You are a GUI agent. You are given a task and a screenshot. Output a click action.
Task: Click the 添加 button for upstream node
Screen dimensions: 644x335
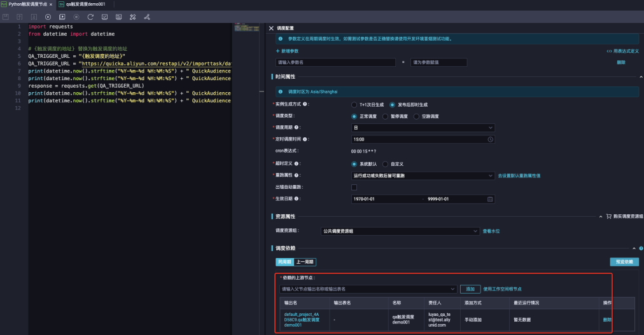470,289
